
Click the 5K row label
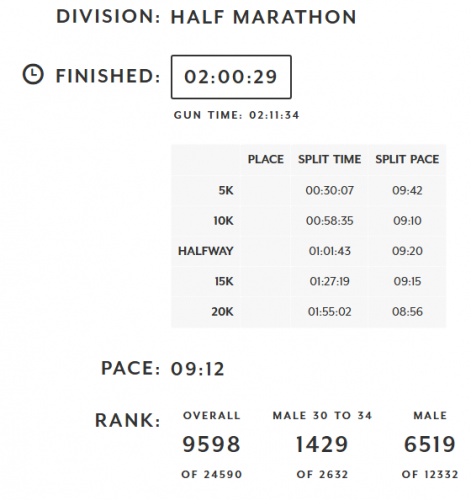(x=226, y=190)
